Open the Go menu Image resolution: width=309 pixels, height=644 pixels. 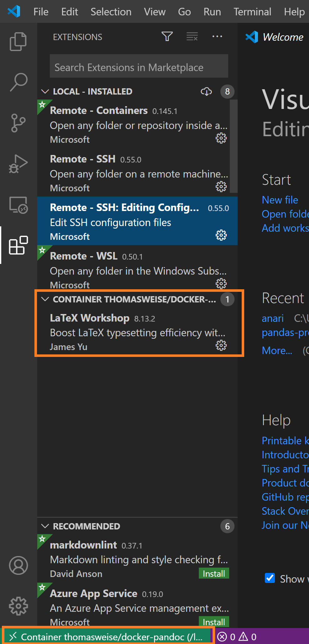(184, 12)
